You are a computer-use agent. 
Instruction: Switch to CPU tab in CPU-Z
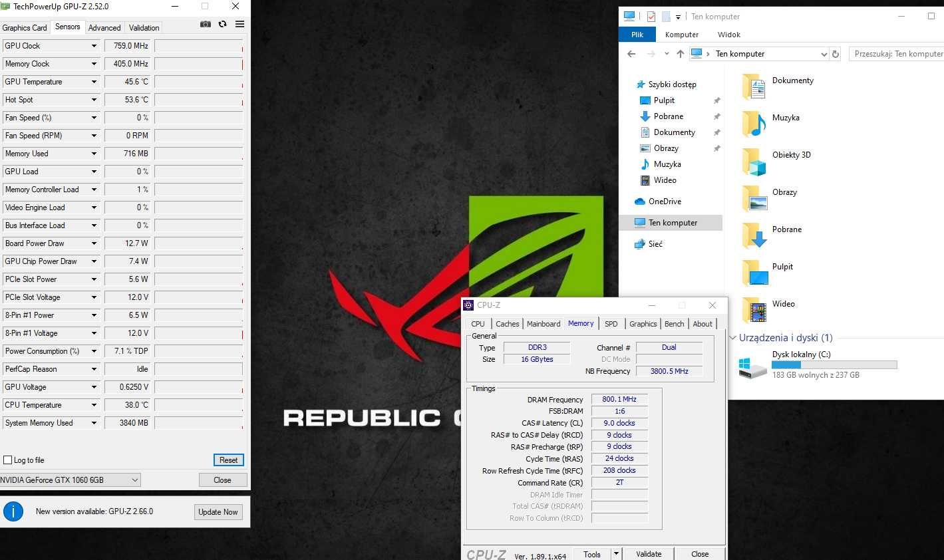tap(478, 324)
